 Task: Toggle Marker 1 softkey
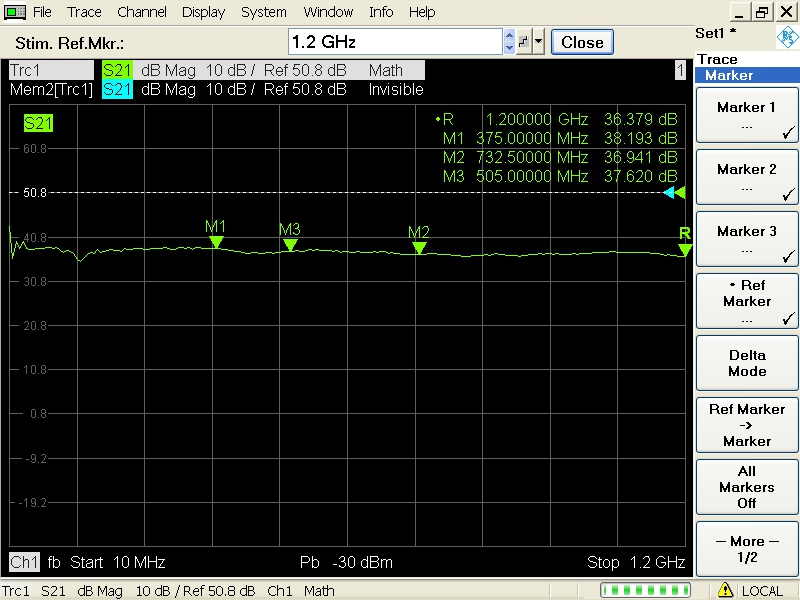tap(746, 117)
